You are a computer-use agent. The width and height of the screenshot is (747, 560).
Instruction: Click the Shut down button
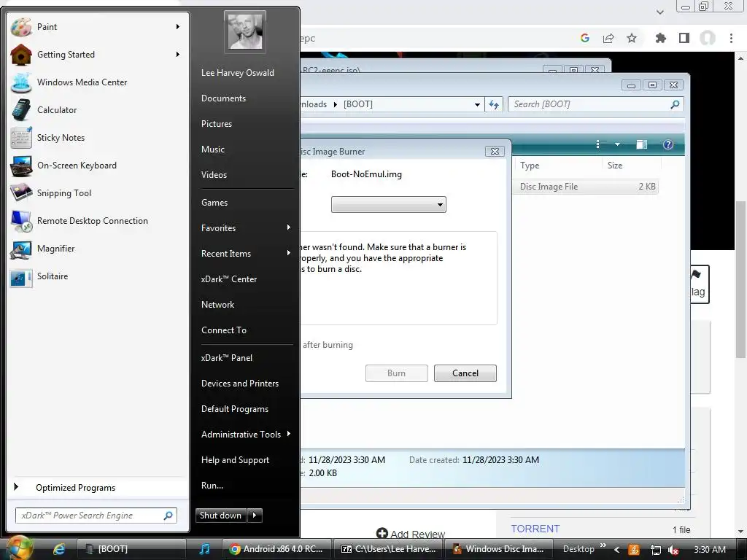220,516
